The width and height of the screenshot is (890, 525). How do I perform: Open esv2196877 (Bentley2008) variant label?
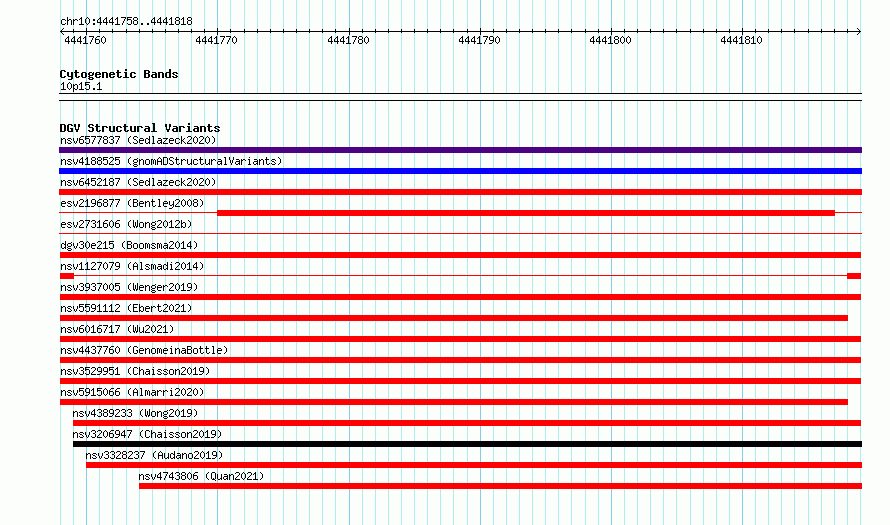click(132, 203)
